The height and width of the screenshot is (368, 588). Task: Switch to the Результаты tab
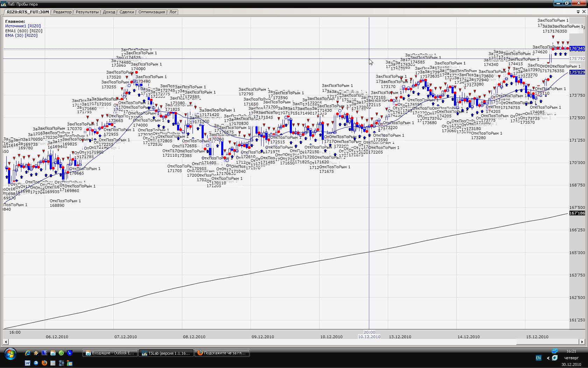pos(87,12)
